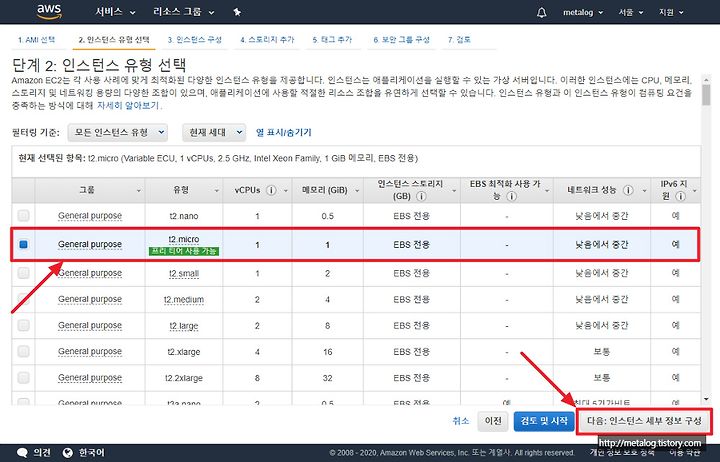Click the t2.large type cell
Viewport: 720px width, 462px height.
pyautogui.click(x=184, y=326)
